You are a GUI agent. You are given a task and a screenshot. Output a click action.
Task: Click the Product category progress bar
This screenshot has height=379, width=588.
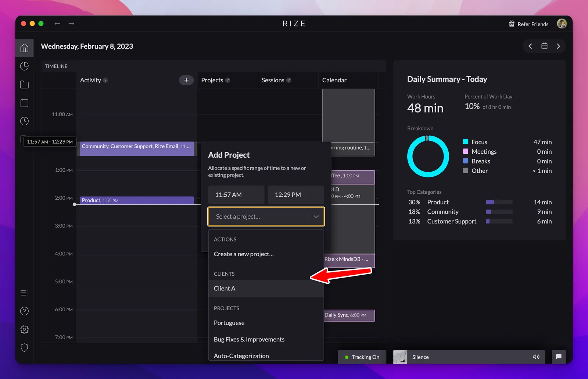tap(499, 202)
